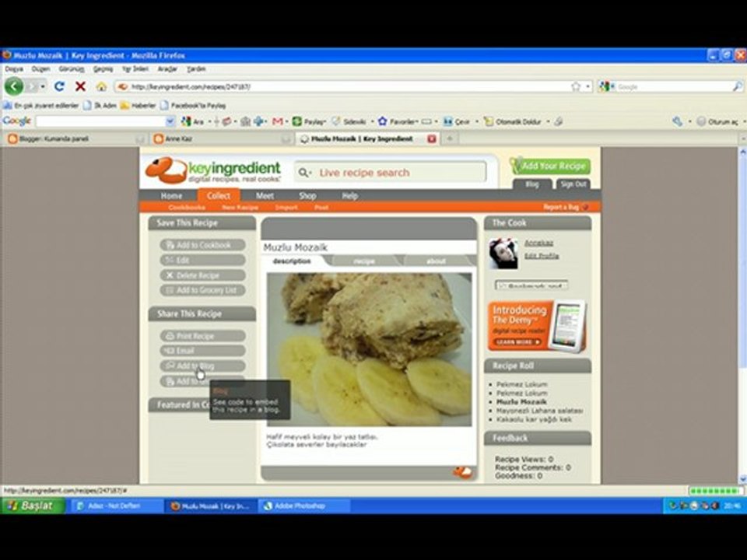Viewport: 747px width, 560px height.
Task: Click Otomatik Doldur autofill icon
Action: (x=488, y=121)
